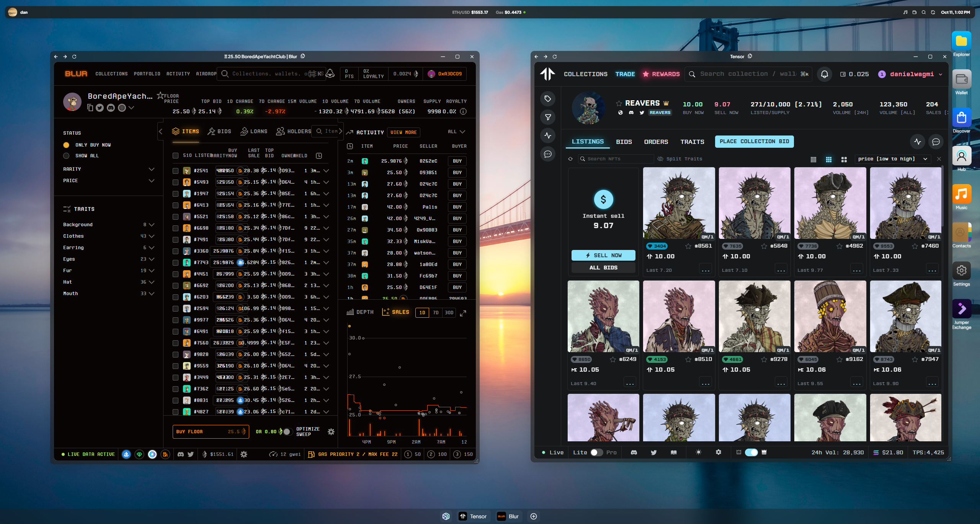Tick the checkbox for ape #3360
This screenshot has width=980, height=524.
[x=175, y=251]
